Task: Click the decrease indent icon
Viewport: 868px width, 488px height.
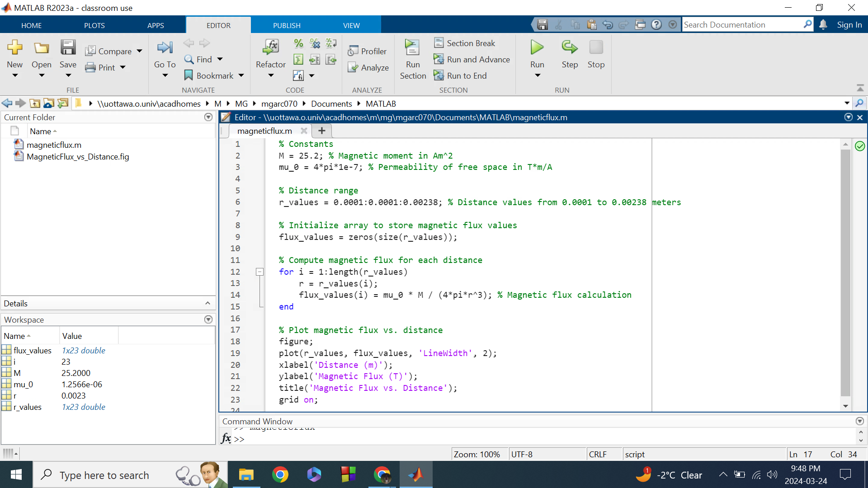Action: coord(331,59)
